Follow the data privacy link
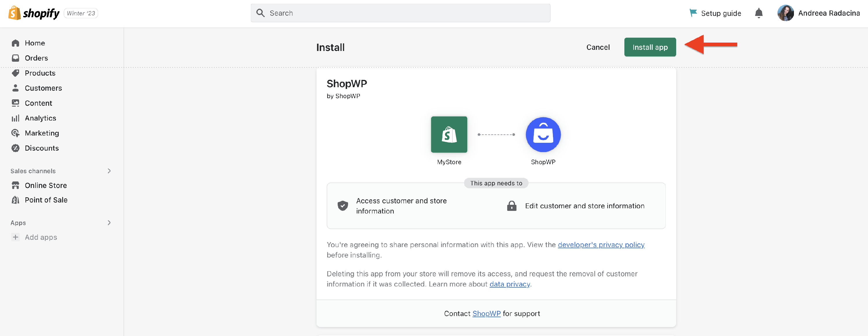Viewport: 868px width, 336px height. tap(510, 284)
